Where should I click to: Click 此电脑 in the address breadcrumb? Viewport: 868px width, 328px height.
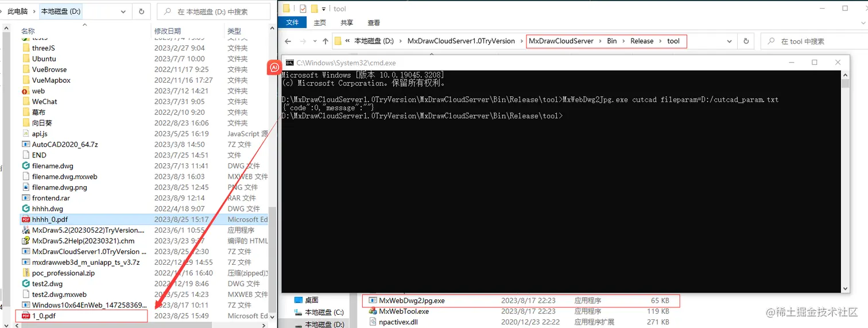17,11
